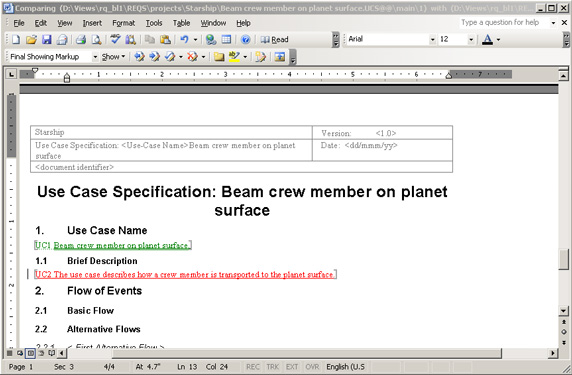Viewport: 572px width, 375px height.
Task: Open the Table menu
Action: (181, 23)
